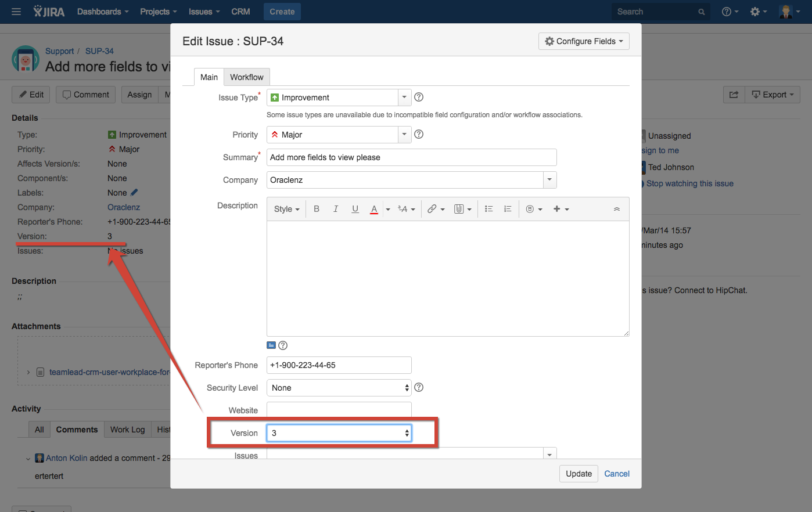Screen dimensions: 812x512
Task: Click the Reporter's Phone input field
Action: tap(339, 365)
